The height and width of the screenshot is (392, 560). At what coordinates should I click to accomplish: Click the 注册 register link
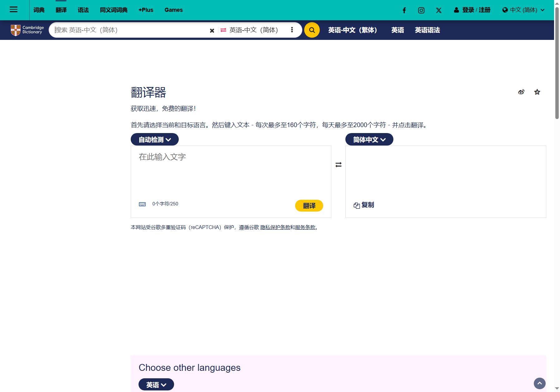pyautogui.click(x=485, y=10)
